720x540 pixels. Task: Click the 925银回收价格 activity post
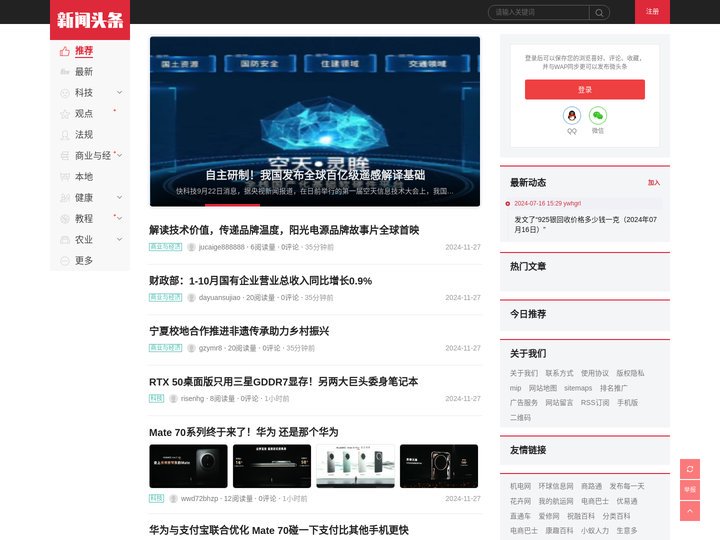click(x=585, y=225)
